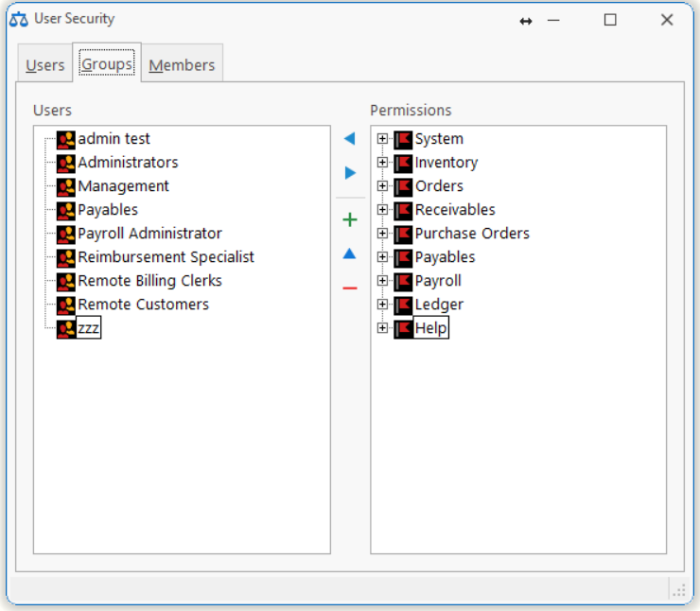Select the Management group
Screen dimensions: 700x611
click(123, 186)
